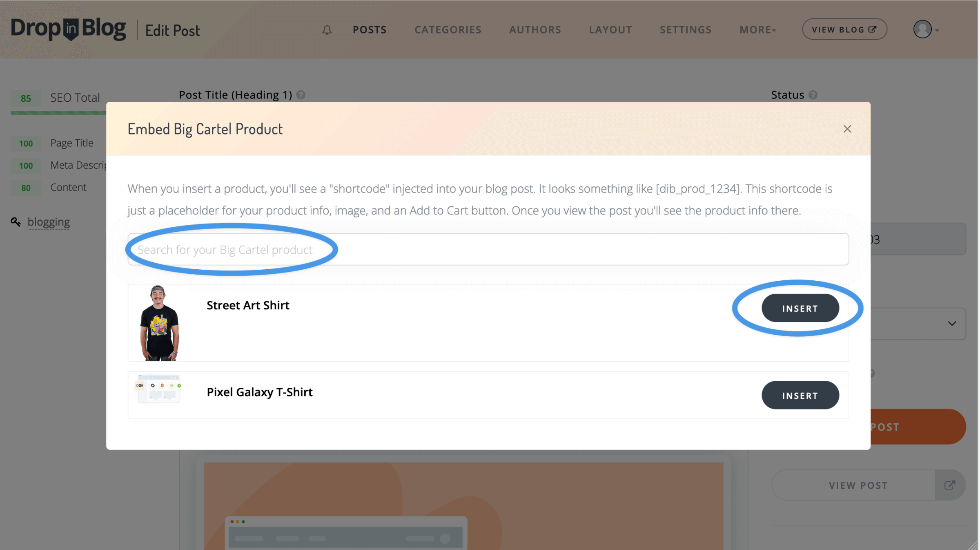Click the Street Art Shirt product name
The height and width of the screenshot is (550, 980).
[248, 305]
